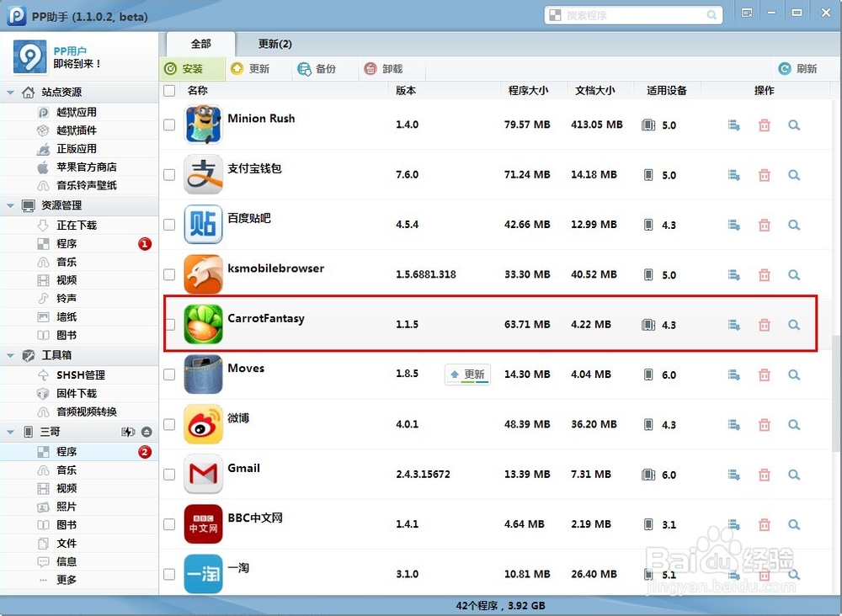
Task: Click the PP用户 avatar icon
Action: pyautogui.click(x=30, y=56)
